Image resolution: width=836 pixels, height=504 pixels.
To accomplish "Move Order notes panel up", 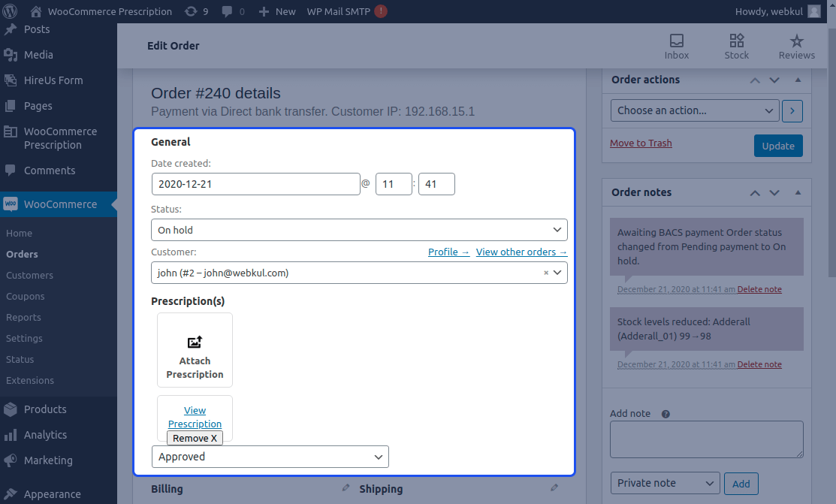I will point(755,193).
